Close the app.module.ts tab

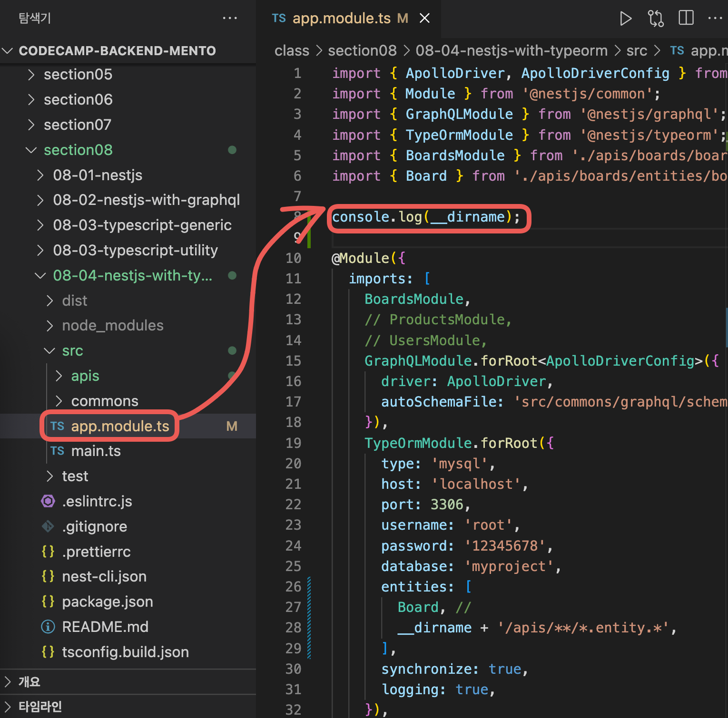(x=424, y=18)
